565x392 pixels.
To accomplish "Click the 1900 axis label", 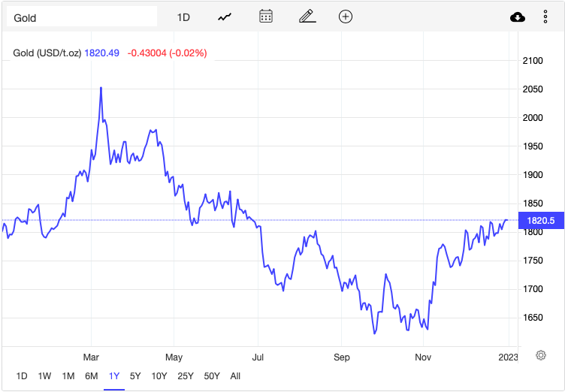I will 533,175.
